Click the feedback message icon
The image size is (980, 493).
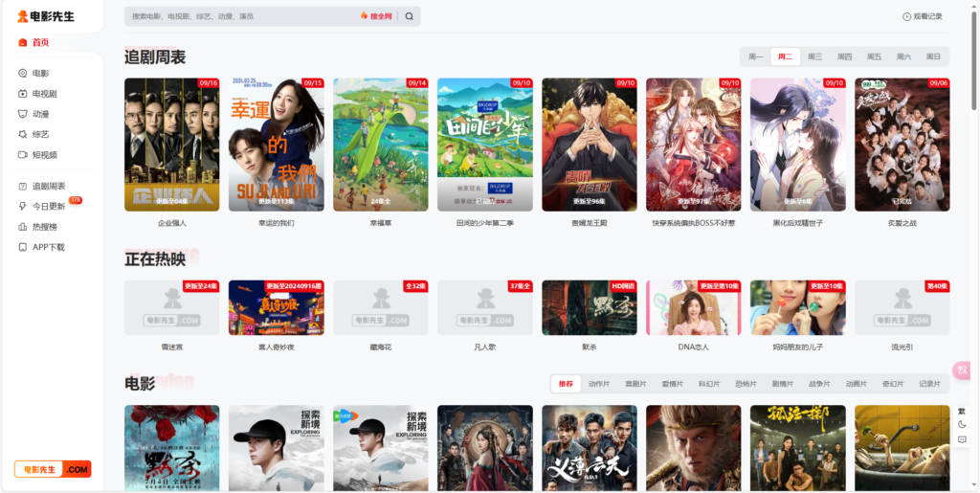[962, 440]
